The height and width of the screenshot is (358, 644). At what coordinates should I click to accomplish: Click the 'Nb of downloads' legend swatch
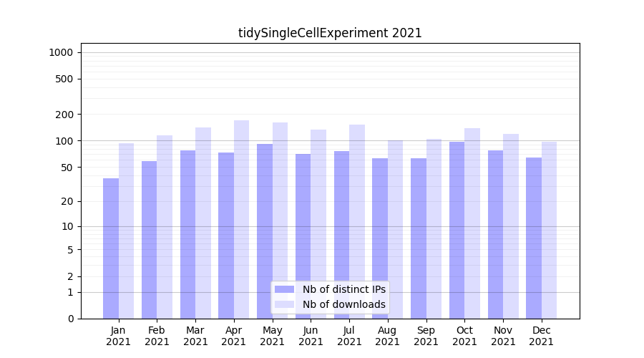(x=284, y=304)
